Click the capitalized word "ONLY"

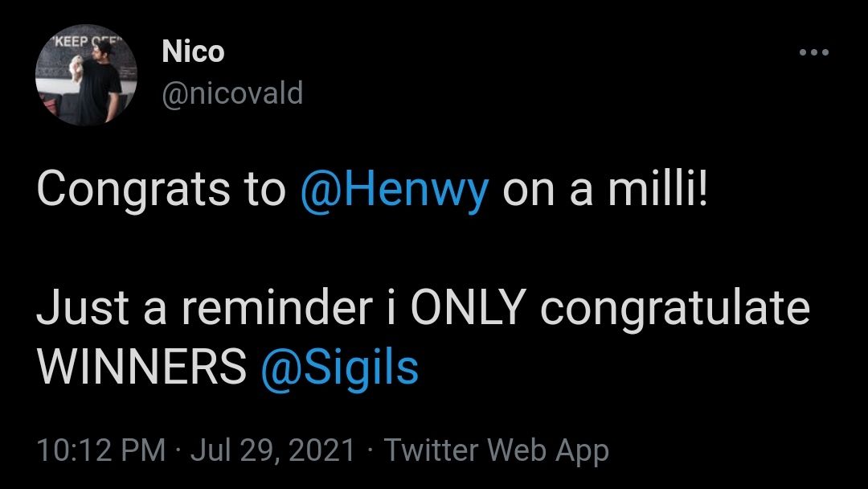(x=468, y=310)
